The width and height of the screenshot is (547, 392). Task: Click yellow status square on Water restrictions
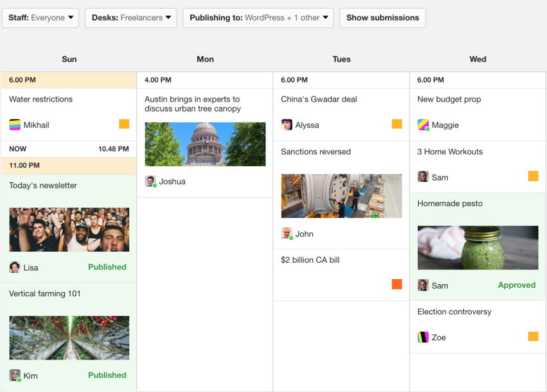(x=124, y=124)
